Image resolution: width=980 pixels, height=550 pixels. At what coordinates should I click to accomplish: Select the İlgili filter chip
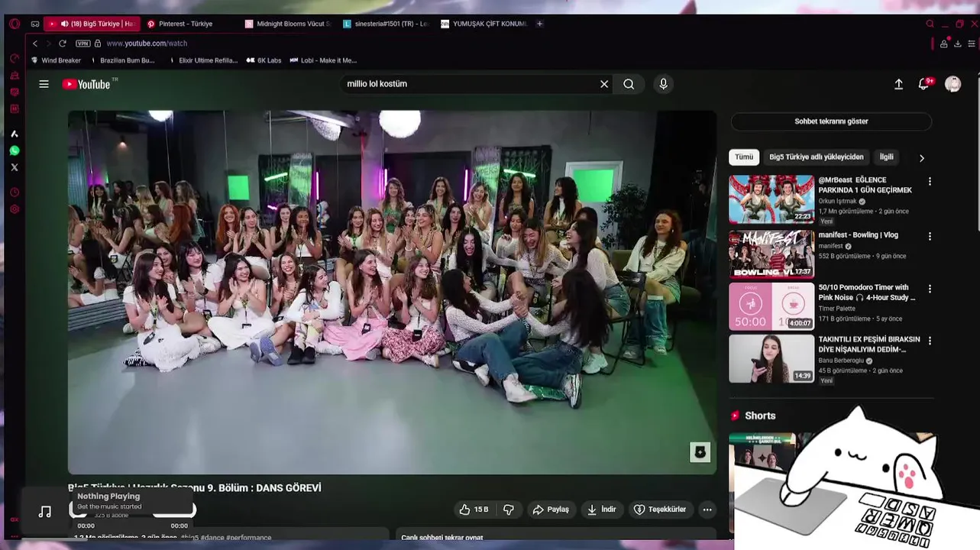click(886, 157)
